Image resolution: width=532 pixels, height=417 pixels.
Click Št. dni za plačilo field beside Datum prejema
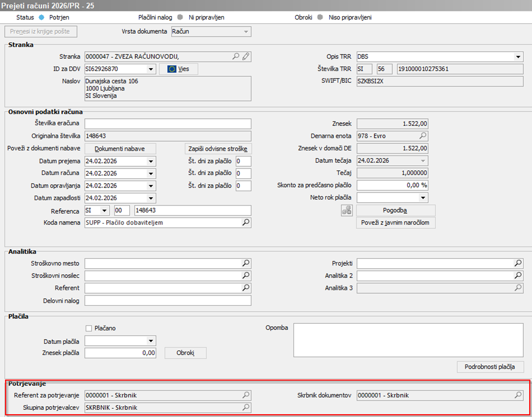tap(243, 161)
